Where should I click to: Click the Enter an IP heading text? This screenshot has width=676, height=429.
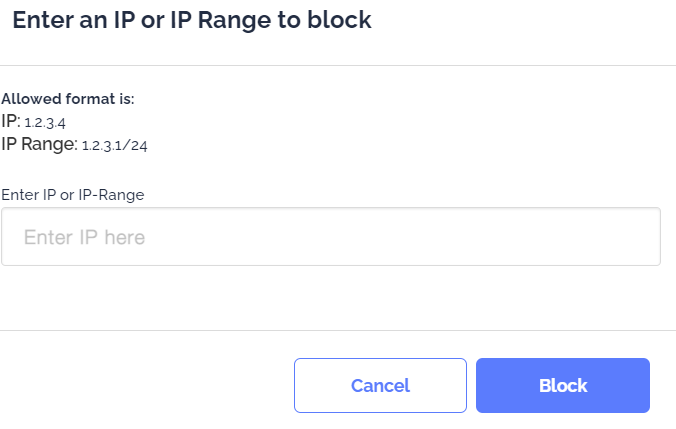point(192,20)
